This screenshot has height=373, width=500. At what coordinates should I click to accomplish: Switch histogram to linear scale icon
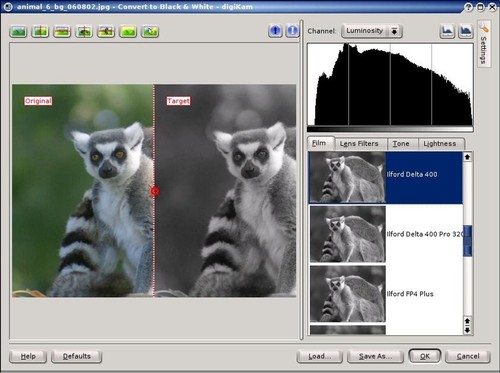tap(447, 31)
